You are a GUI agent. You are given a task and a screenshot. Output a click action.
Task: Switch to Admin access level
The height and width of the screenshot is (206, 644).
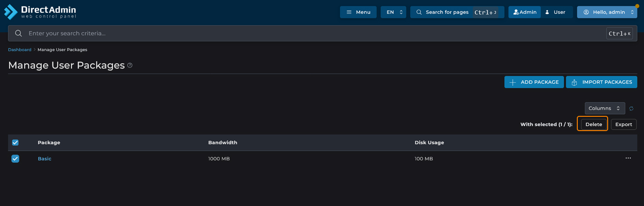524,12
